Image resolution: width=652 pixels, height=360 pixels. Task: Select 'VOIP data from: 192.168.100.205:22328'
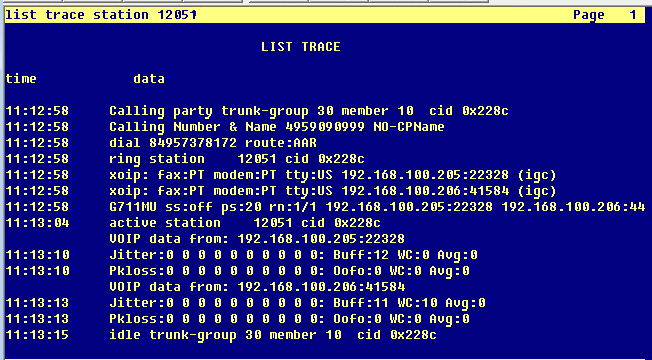click(x=257, y=239)
